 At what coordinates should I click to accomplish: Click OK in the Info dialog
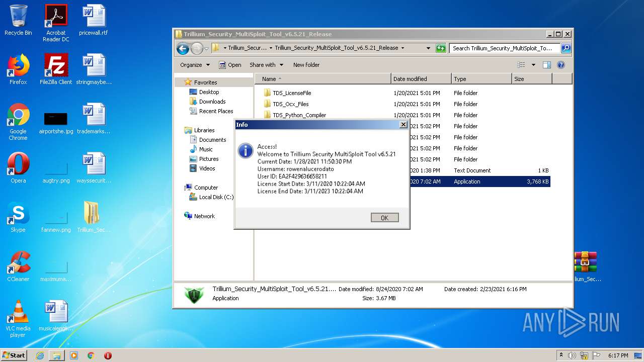pyautogui.click(x=385, y=218)
